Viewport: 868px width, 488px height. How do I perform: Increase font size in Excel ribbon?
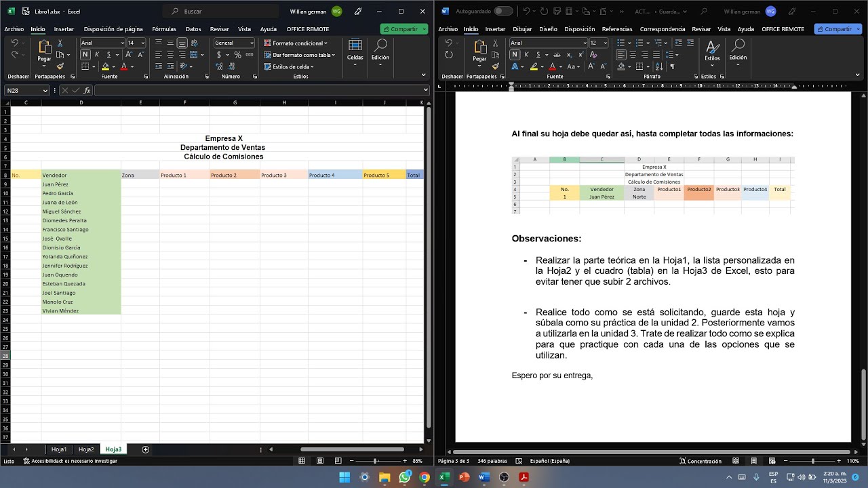click(x=130, y=55)
